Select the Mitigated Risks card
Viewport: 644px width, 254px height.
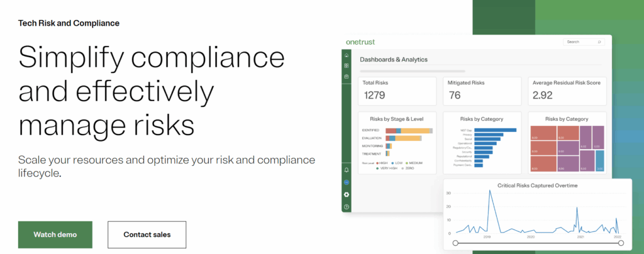(482, 91)
